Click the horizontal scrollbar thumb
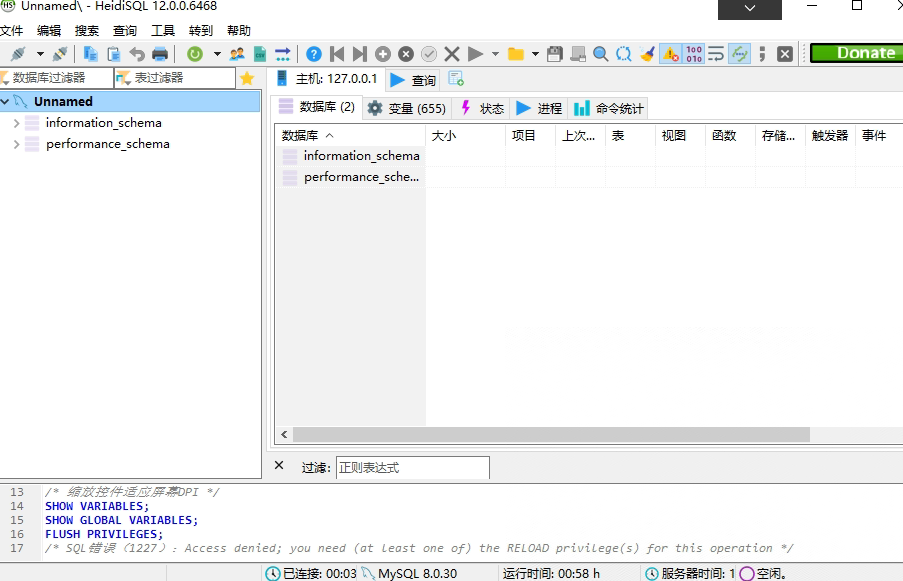 pos(551,435)
